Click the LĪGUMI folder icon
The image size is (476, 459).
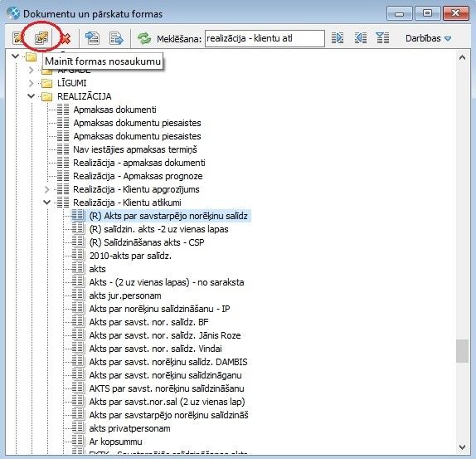pos(46,83)
